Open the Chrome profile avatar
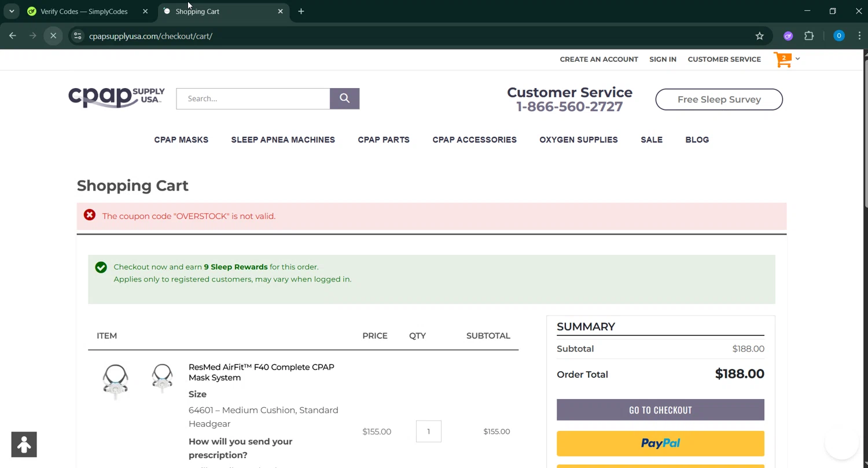This screenshot has height=468, width=868. (838, 36)
